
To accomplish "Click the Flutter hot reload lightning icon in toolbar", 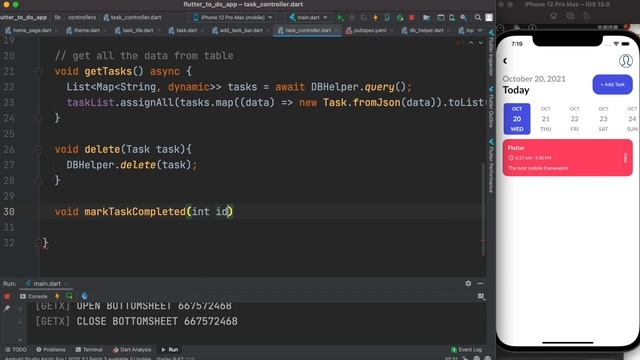I will pyautogui.click(x=376, y=18).
